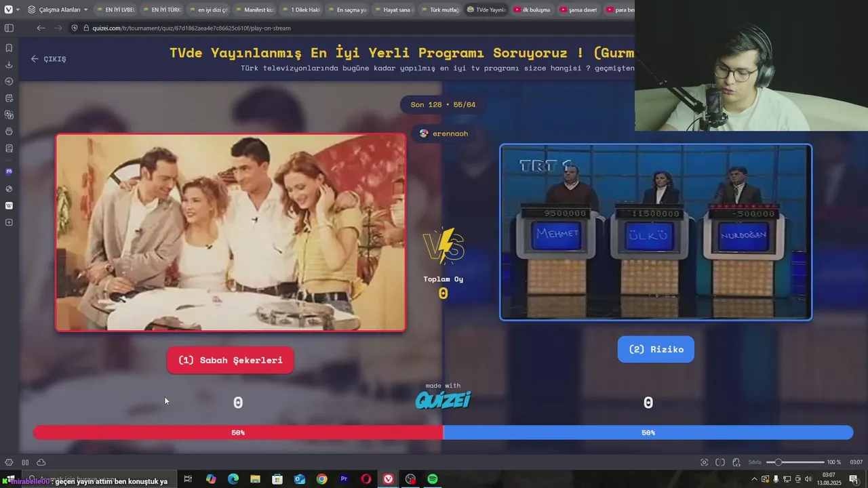Open Windows Task View

[x=188, y=479]
